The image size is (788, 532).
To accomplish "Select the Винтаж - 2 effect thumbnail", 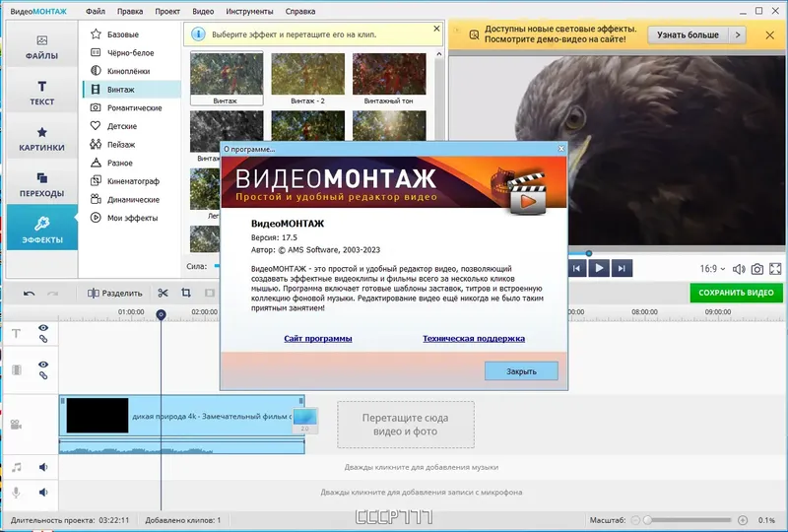I will click(307, 78).
